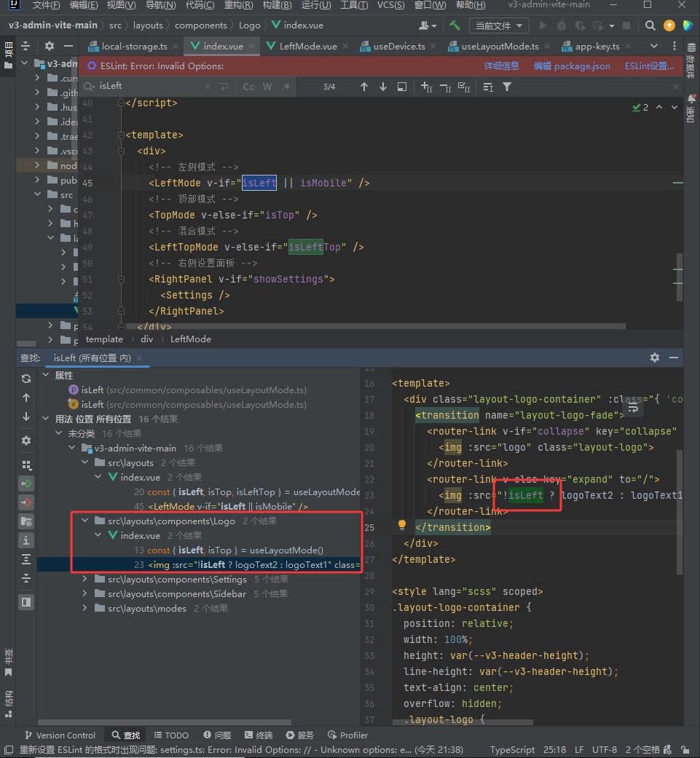The image size is (700, 758).
Task: Open the user account icon menu
Action: 428,25
